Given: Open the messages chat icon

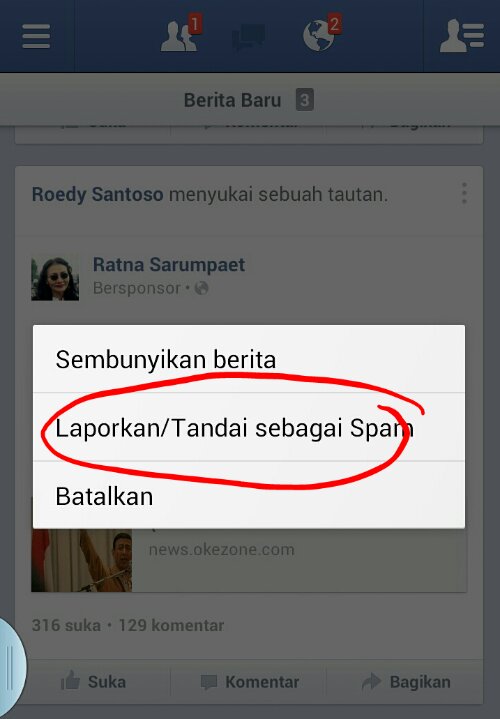Looking at the screenshot, I should 248,37.
